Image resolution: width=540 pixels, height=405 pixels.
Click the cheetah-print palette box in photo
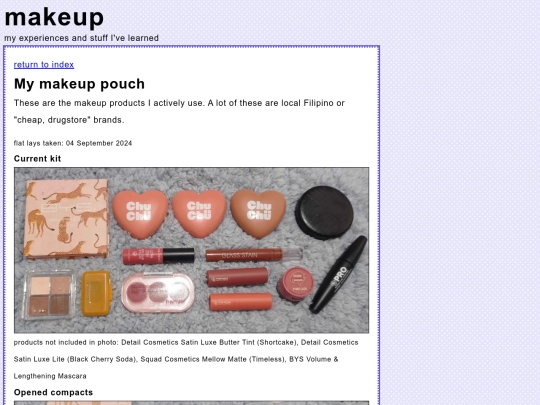[67, 218]
